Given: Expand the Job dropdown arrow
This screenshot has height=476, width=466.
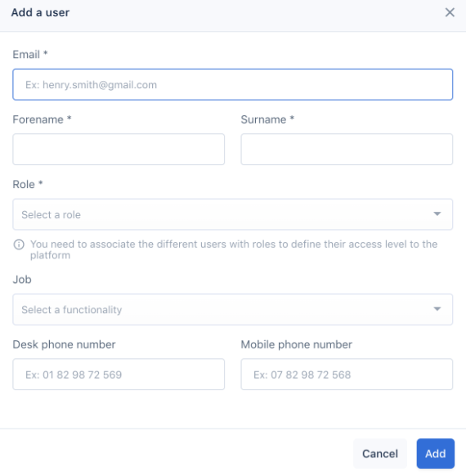Looking at the screenshot, I should click(437, 309).
